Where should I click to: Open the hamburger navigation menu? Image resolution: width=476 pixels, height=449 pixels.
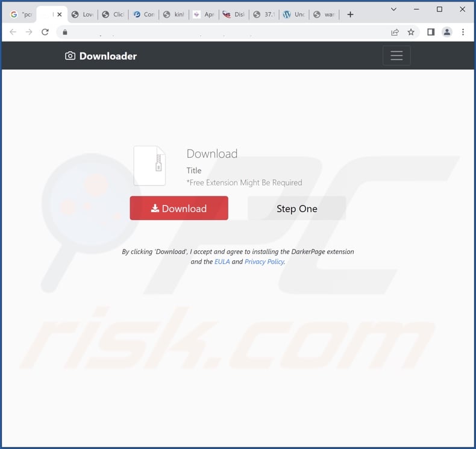click(396, 55)
